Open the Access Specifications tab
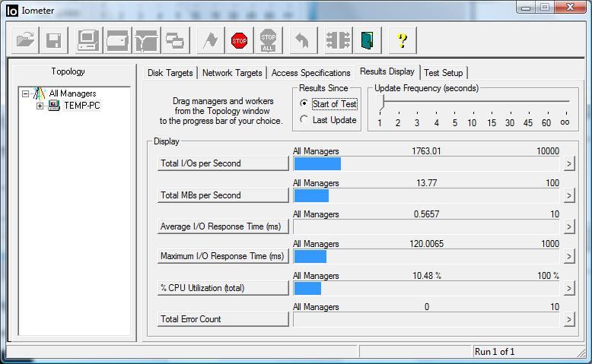Screen dimensions: 592x364 click(310, 73)
